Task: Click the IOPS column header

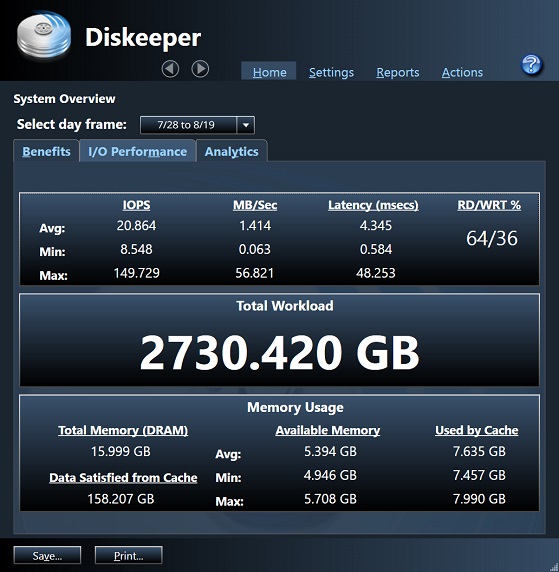Action: 136,205
